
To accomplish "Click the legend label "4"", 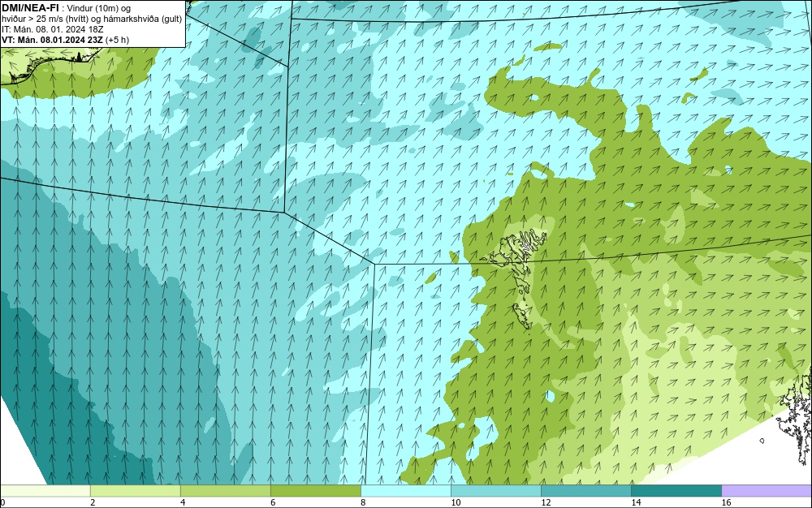I will pyautogui.click(x=183, y=502).
